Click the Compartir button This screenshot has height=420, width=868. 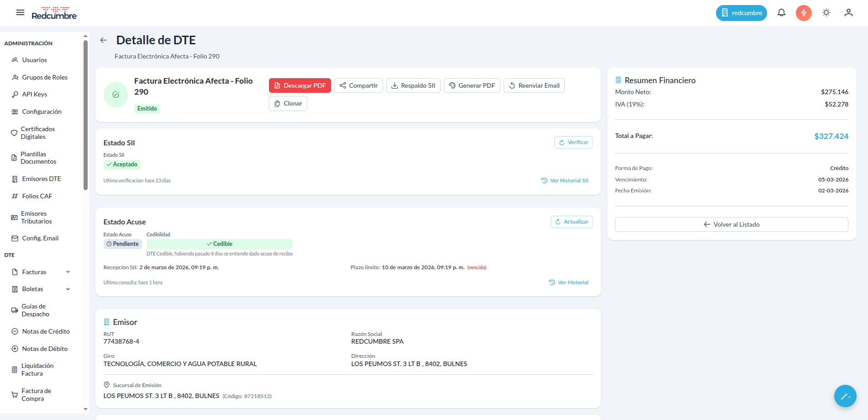tap(358, 85)
